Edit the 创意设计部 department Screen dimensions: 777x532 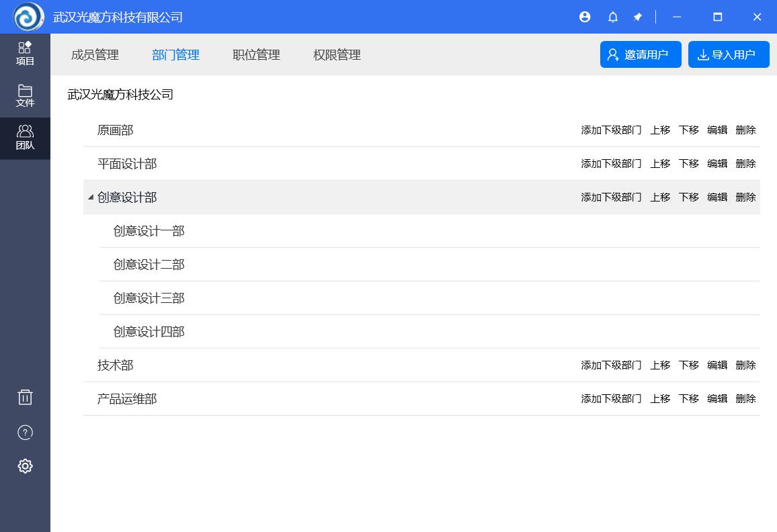tap(717, 197)
